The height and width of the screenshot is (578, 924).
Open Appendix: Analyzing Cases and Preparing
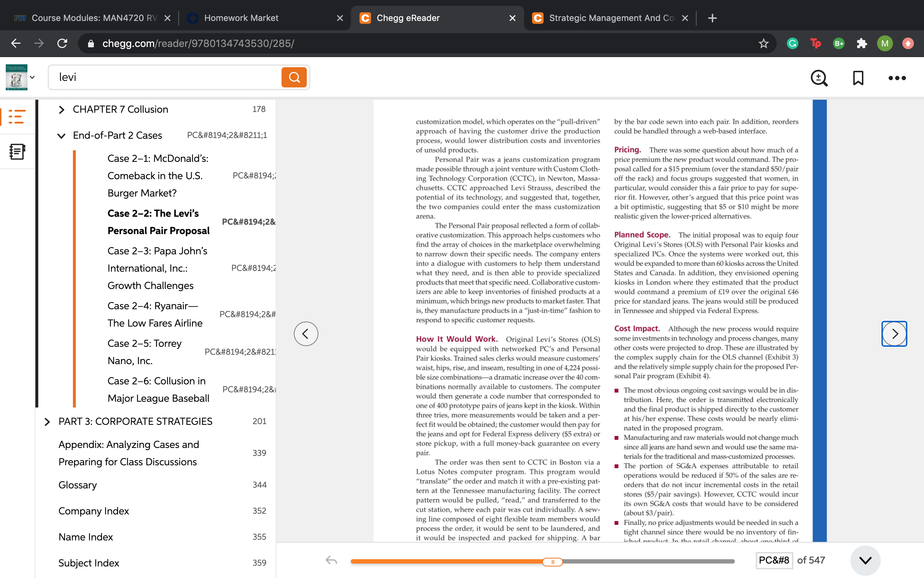pyautogui.click(x=128, y=453)
